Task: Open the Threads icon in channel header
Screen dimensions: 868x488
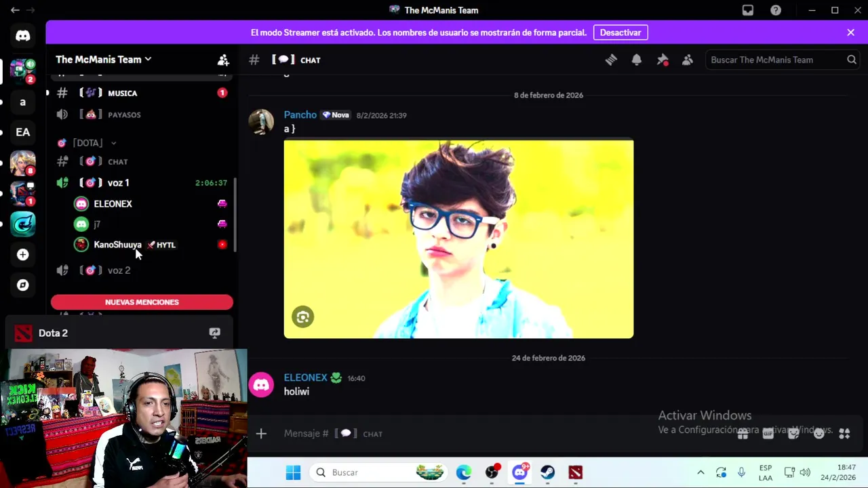Action: tap(611, 60)
